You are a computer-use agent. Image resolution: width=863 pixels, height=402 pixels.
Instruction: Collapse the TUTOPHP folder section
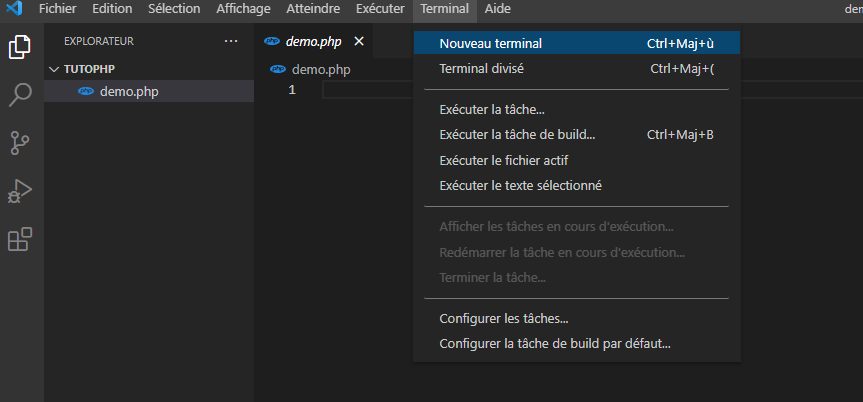(x=54, y=71)
